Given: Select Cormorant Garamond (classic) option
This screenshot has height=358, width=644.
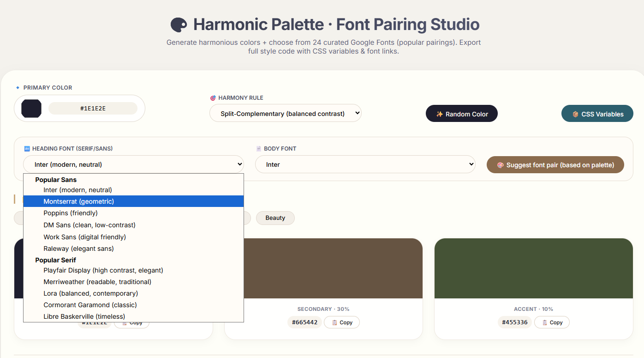Looking at the screenshot, I should (x=133, y=305).
